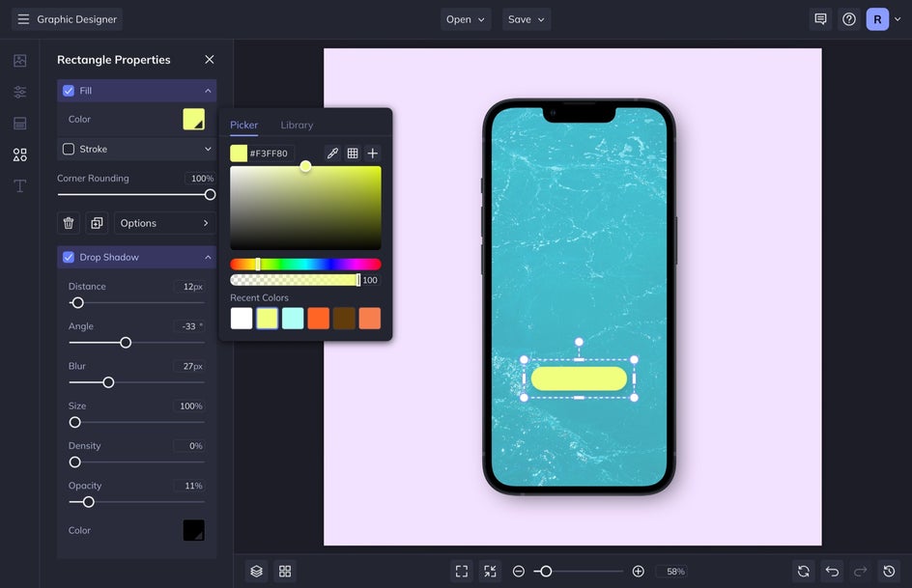The width and height of the screenshot is (912, 588).
Task: Open the Layers panel icon
Action: click(x=257, y=572)
